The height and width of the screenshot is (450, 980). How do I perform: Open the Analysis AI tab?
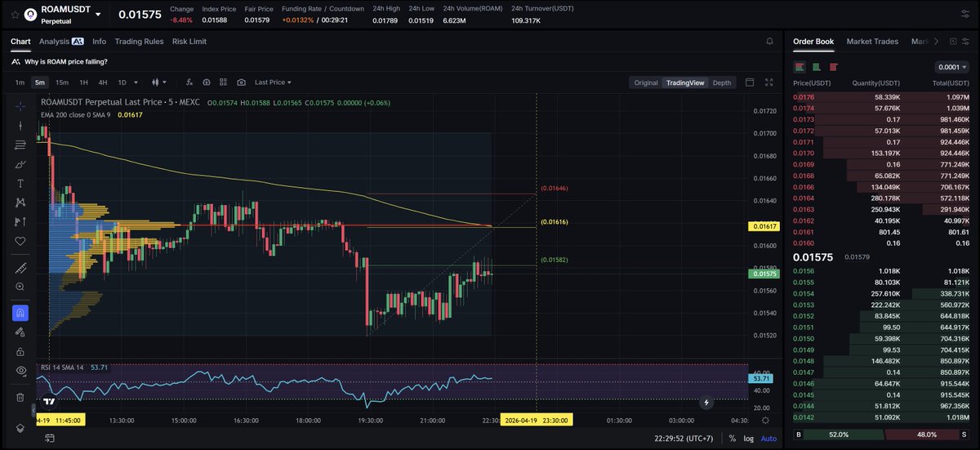[x=61, y=41]
